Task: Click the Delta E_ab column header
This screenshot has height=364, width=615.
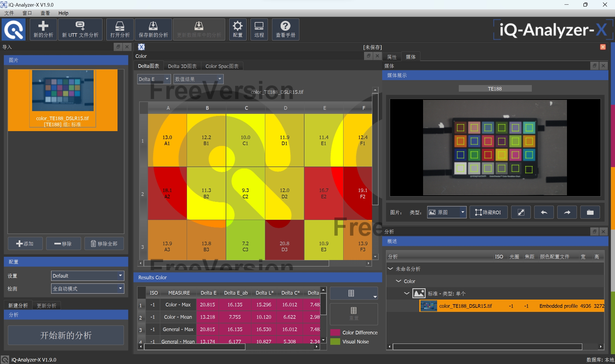Action: [236, 293]
